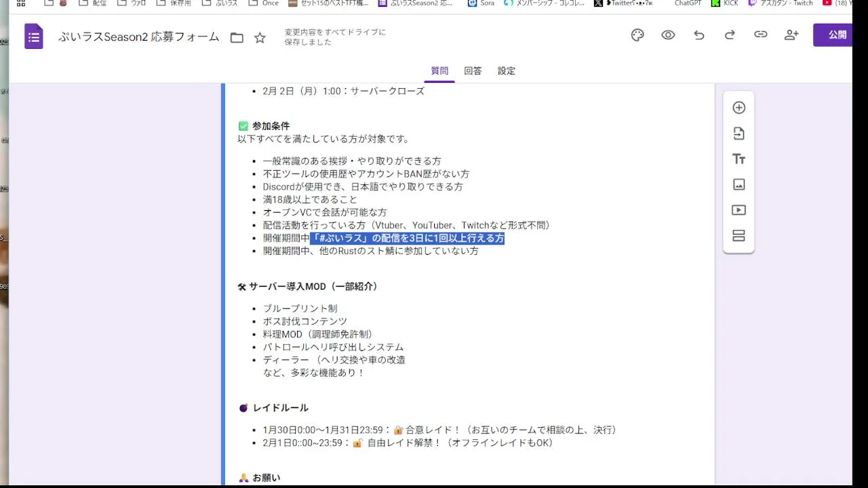This screenshot has height=488, width=868.
Task: Click the add section icon
Action: [739, 236]
